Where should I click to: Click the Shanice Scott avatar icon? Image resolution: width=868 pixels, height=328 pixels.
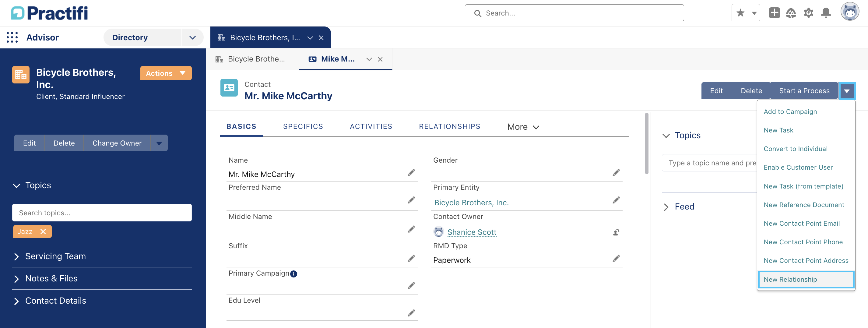[438, 232]
